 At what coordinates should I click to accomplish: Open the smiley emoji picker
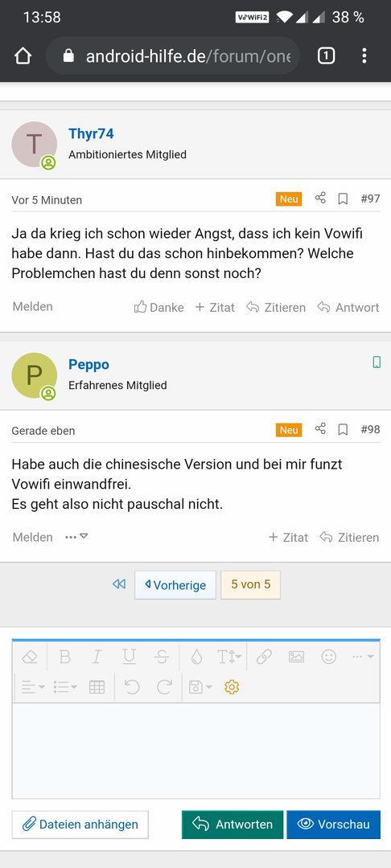(x=329, y=657)
